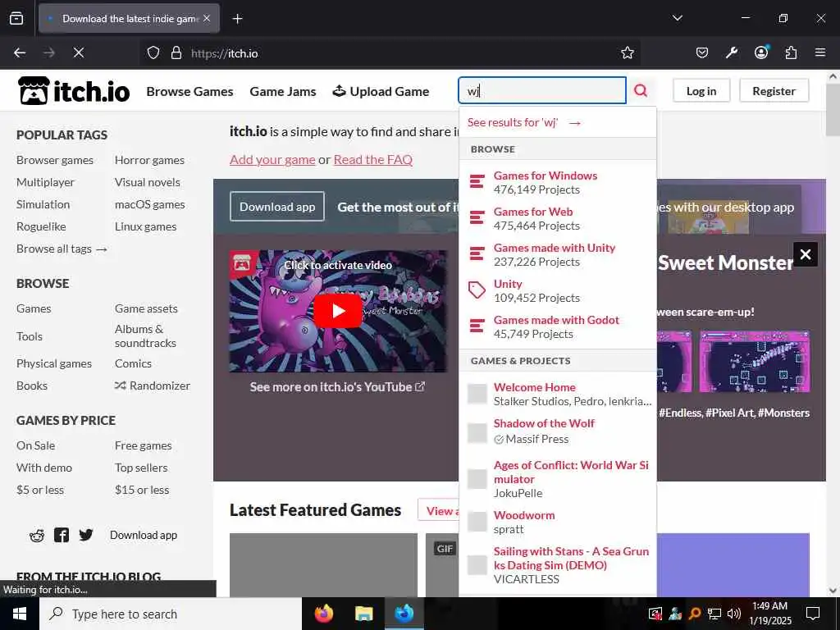The height and width of the screenshot is (630, 840).
Task: Click See more on itch.io's YouTube
Action: [x=337, y=387]
